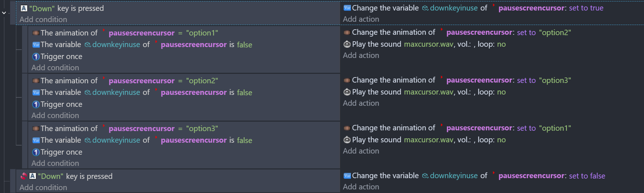Click "Add condition" below the top "Down" key condition
The image size is (644, 193).
coord(43,20)
